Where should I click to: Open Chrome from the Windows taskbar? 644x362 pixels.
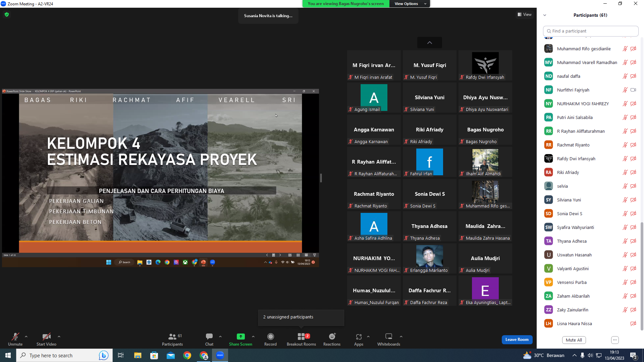point(187,355)
